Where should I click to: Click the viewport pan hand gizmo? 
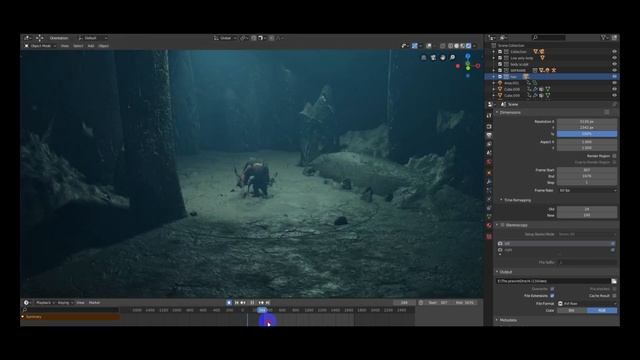(x=443, y=58)
